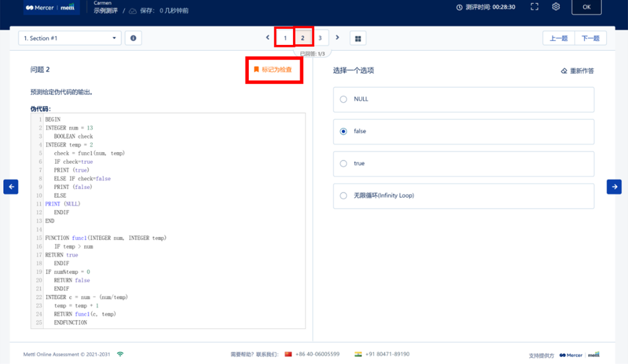
Task: Select the true answer option
Action: (463, 164)
